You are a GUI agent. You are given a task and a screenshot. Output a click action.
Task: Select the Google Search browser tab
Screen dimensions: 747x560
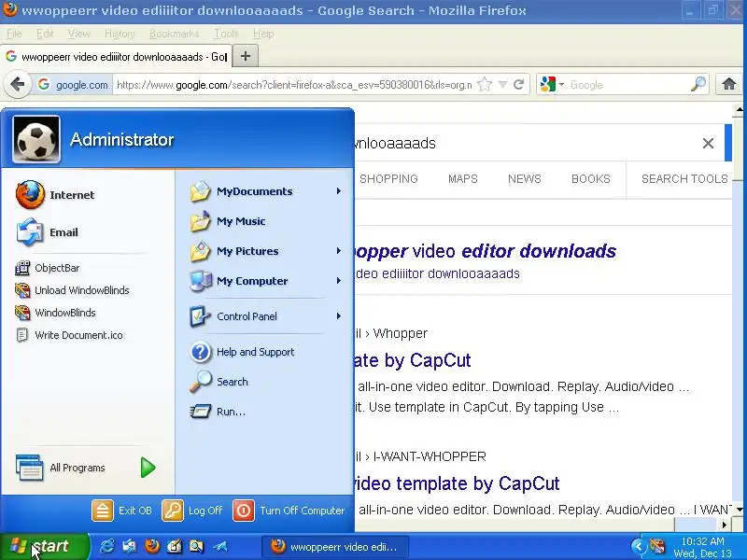(x=116, y=57)
